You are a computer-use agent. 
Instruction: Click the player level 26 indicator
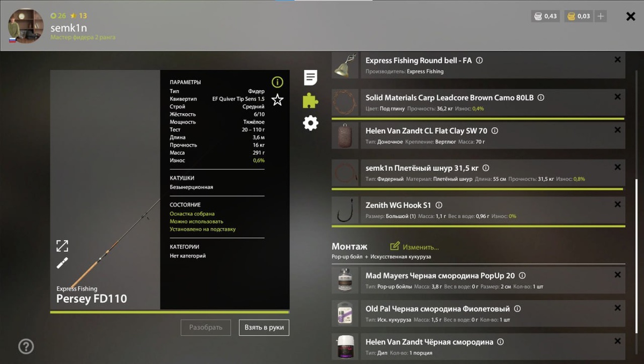pos(58,16)
